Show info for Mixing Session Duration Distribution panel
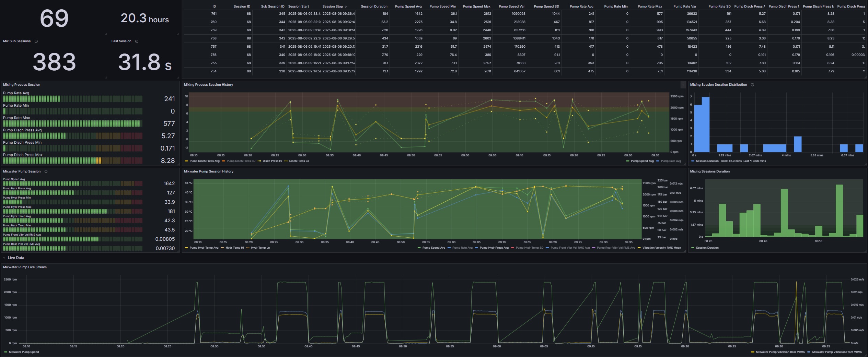 (x=752, y=85)
